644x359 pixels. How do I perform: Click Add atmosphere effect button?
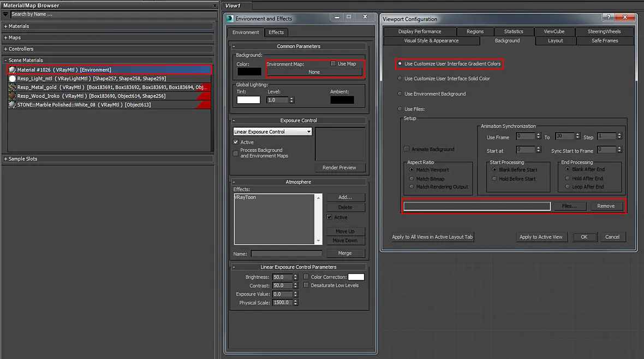pos(345,197)
